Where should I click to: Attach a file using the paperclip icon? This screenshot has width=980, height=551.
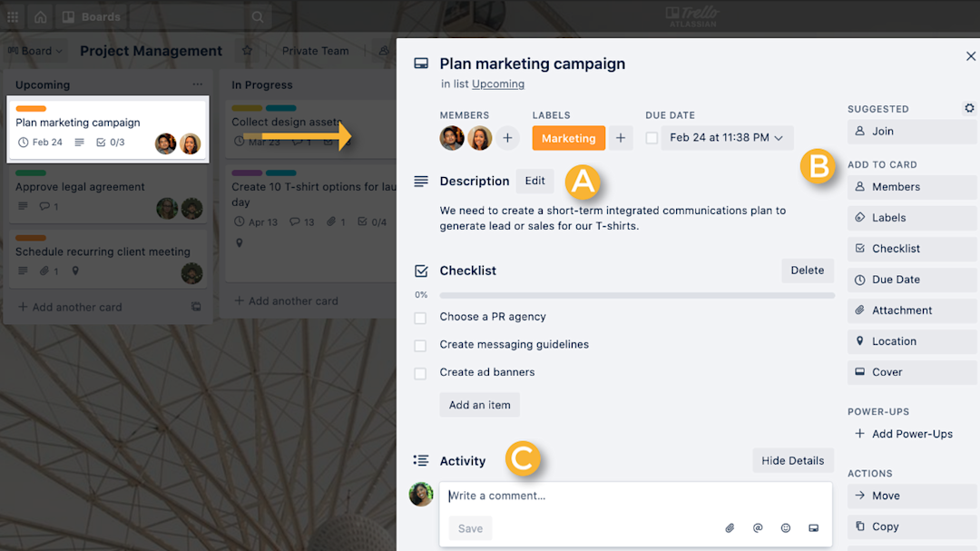click(730, 527)
